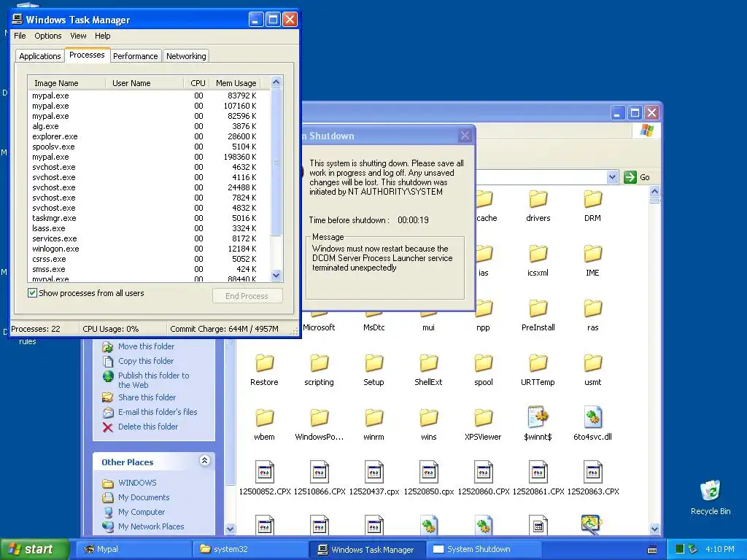Select the 12520863.CPX file
The width and height of the screenshot is (747, 560).
pos(592,478)
